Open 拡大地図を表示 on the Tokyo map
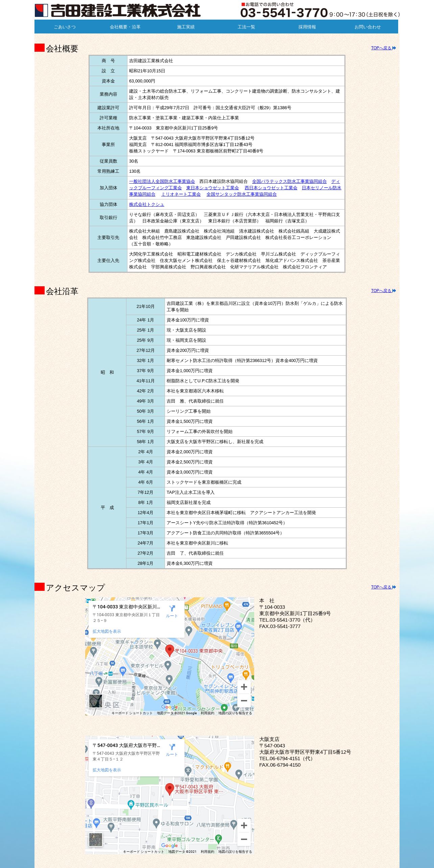This screenshot has width=434, height=868. (x=107, y=631)
